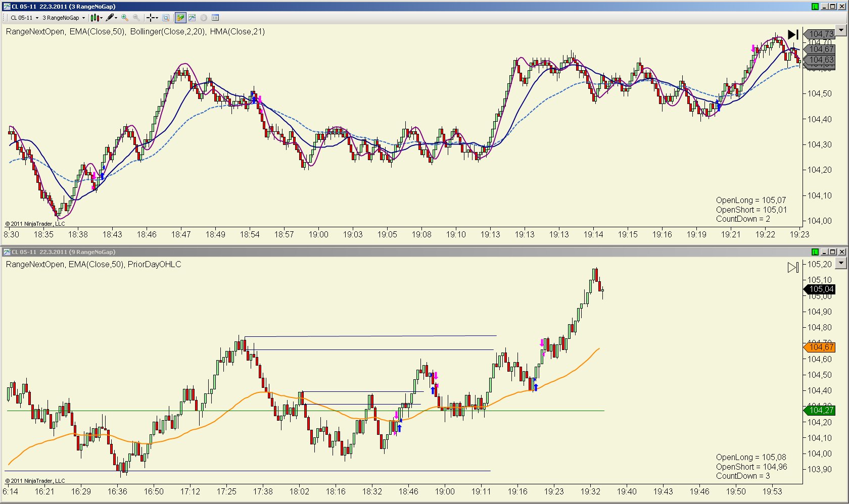Open the CL 05-11 instrument selector dropdown
The height and width of the screenshot is (504, 849).
24,18
